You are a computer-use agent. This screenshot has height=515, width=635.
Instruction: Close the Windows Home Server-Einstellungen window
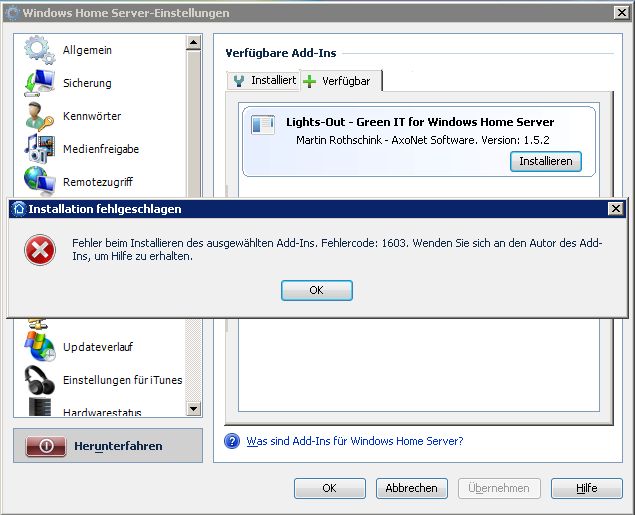[622, 13]
